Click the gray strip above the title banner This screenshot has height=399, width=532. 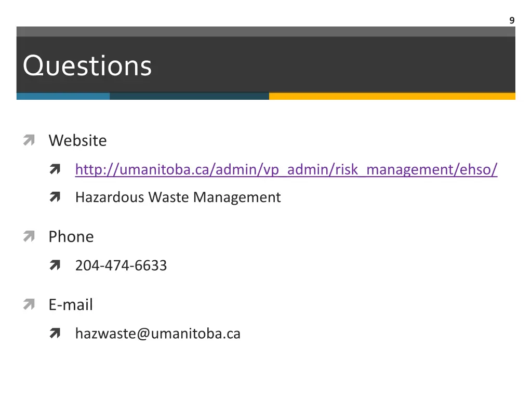(x=265, y=31)
